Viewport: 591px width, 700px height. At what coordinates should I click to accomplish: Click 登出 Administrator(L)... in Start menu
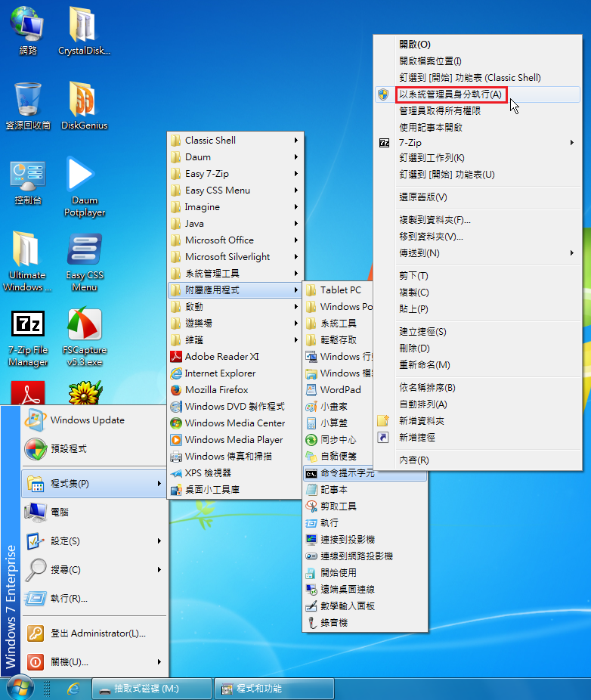[94, 633]
